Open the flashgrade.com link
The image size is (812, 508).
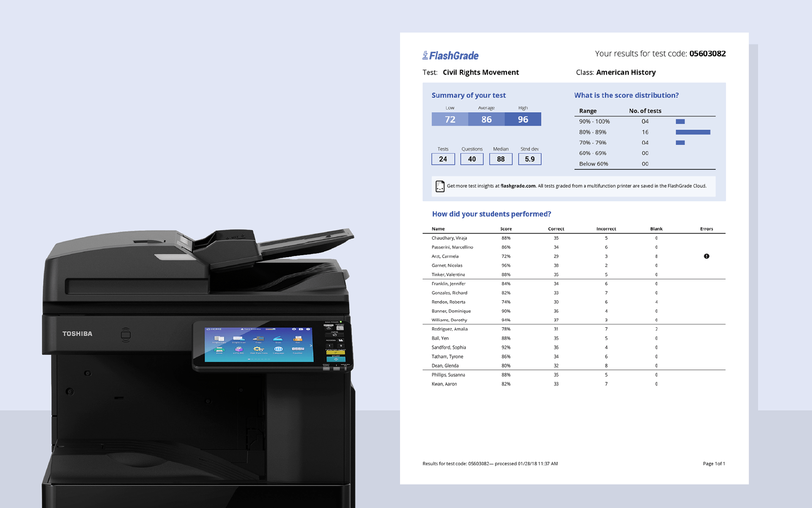coord(518,186)
